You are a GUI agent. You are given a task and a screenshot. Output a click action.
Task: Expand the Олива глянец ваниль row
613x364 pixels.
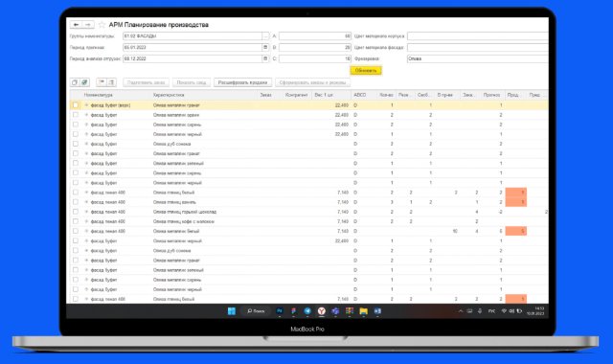86,202
